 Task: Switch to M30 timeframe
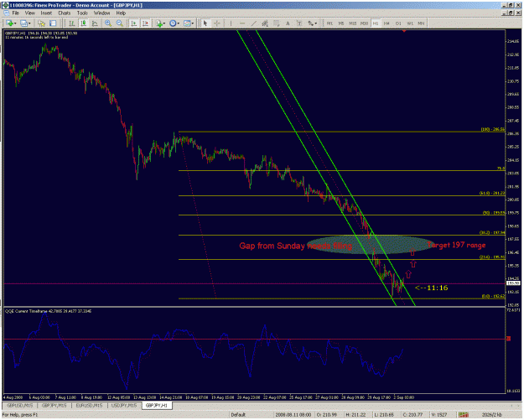click(364, 23)
